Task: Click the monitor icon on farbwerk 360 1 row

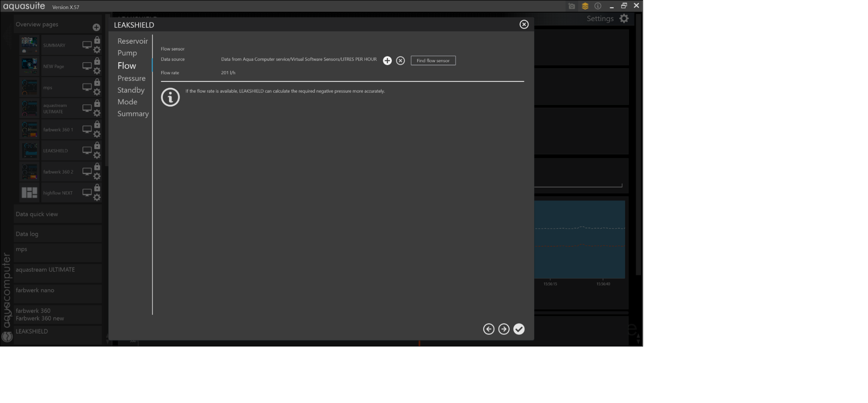Action: [87, 130]
